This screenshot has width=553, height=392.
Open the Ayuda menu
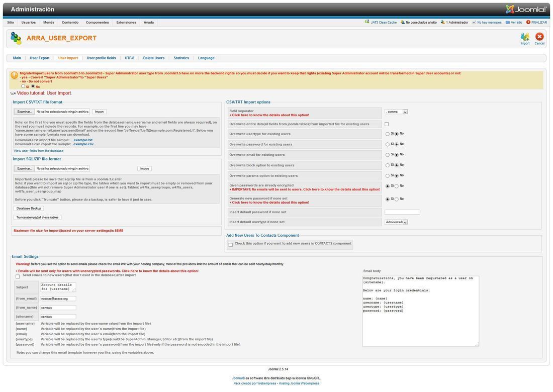click(x=148, y=22)
